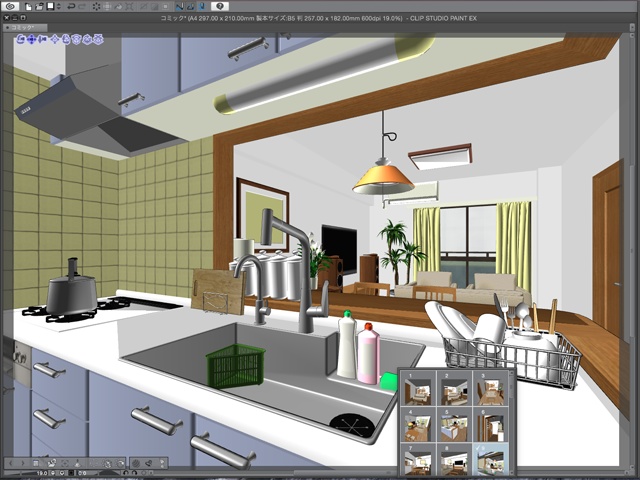This screenshot has height=480, width=640.
Task: Click the zoom in button in status bar
Action: click(x=62, y=473)
